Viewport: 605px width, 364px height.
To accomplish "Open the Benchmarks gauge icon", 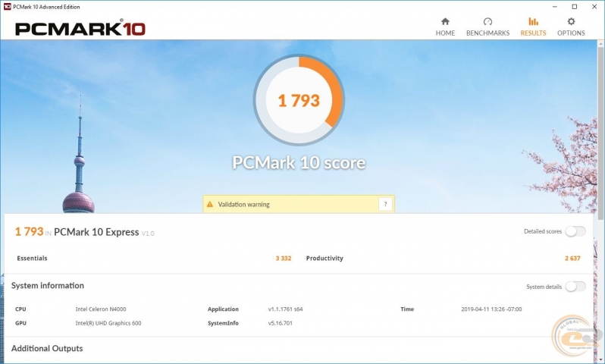I will point(487,21).
